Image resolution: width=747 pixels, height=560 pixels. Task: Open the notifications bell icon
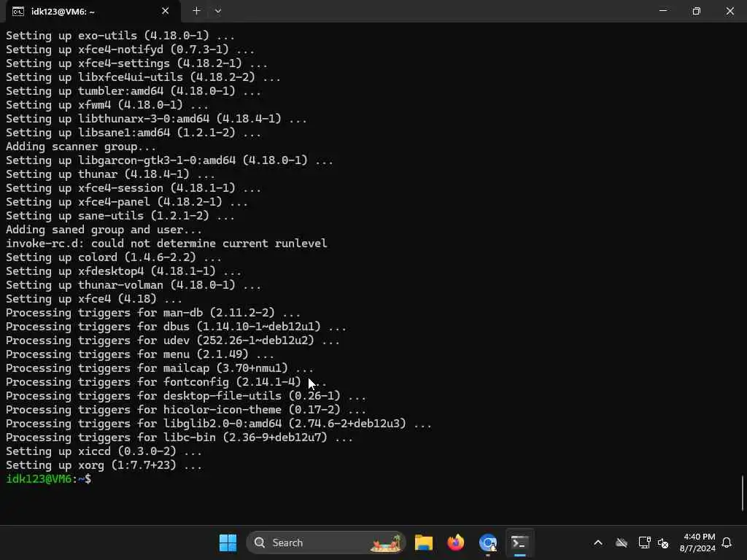coord(727,542)
